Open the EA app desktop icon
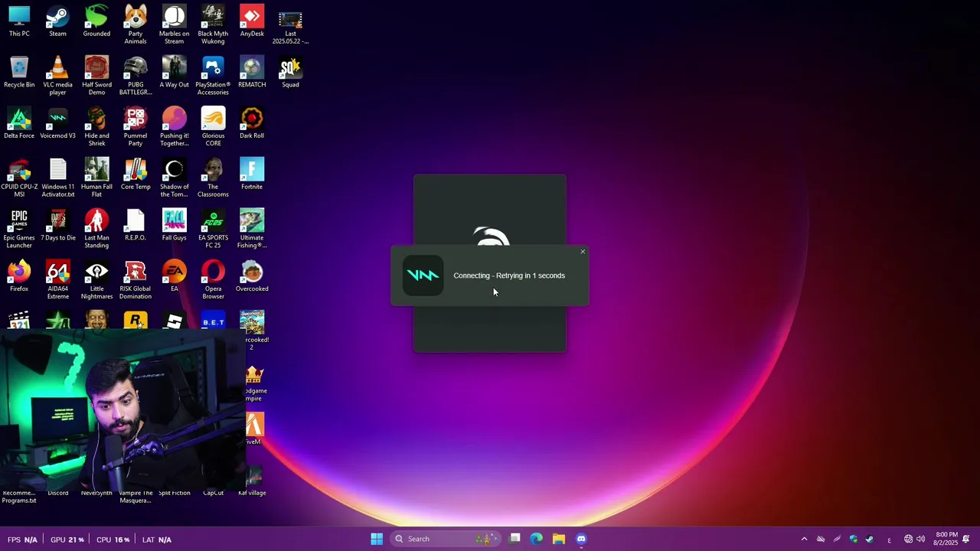The height and width of the screenshot is (551, 980). coord(174,276)
